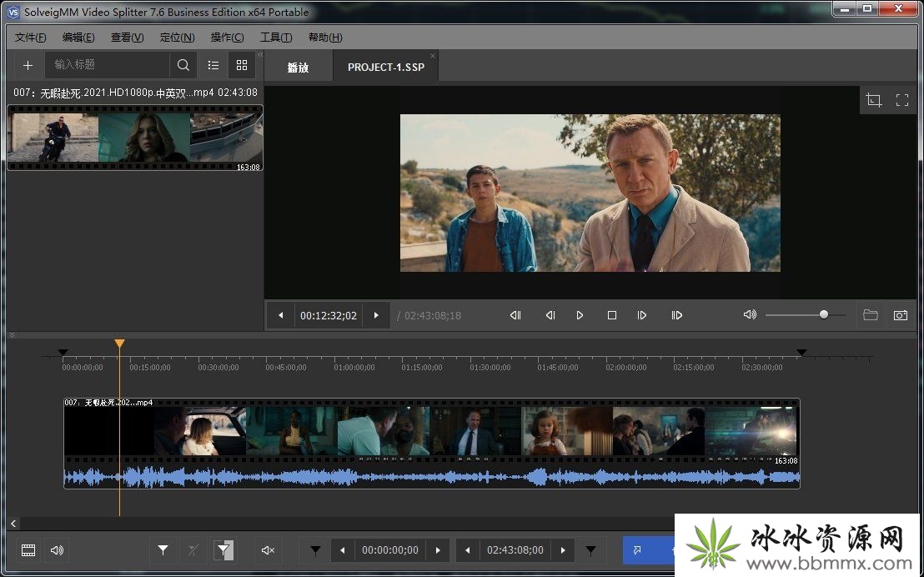Decrease start time 00:00:00;00
Image resolution: width=924 pixels, height=577 pixels.
[343, 550]
